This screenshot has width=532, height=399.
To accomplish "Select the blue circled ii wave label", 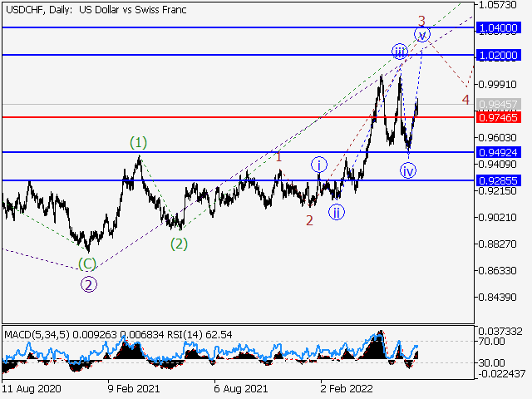I will pyautogui.click(x=337, y=213).
